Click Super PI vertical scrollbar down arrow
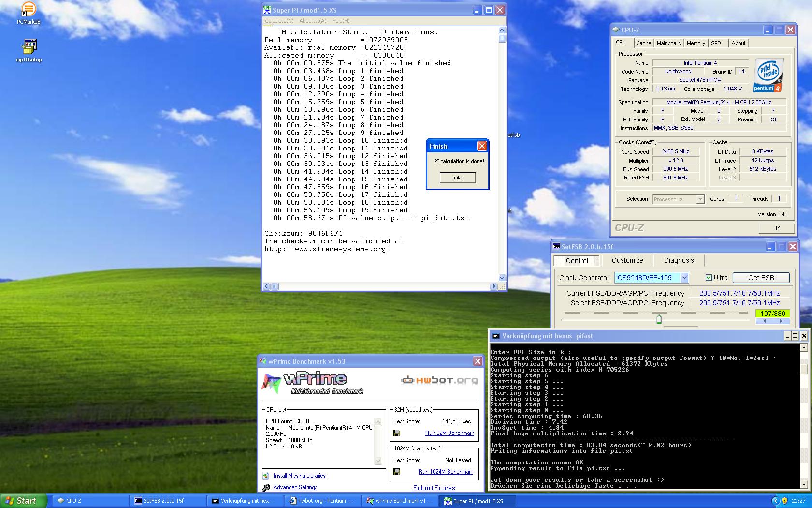 tap(502, 278)
